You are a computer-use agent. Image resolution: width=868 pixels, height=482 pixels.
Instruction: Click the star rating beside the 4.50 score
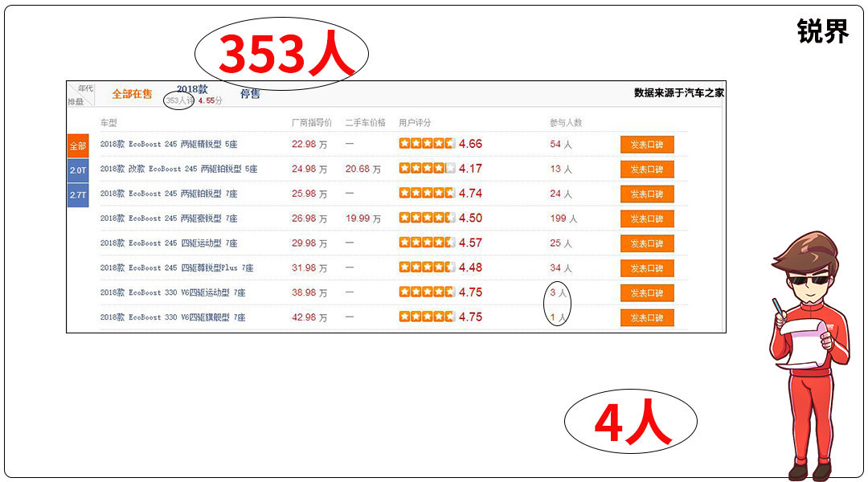(427, 218)
